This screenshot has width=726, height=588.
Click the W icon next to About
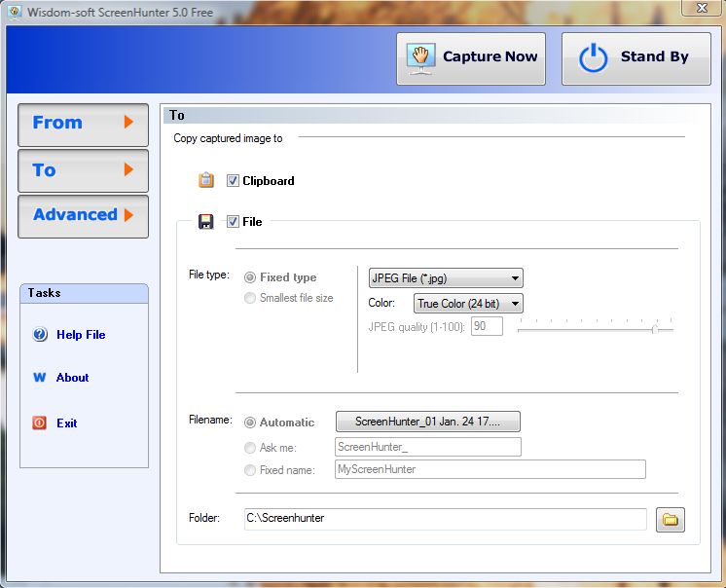(x=39, y=378)
